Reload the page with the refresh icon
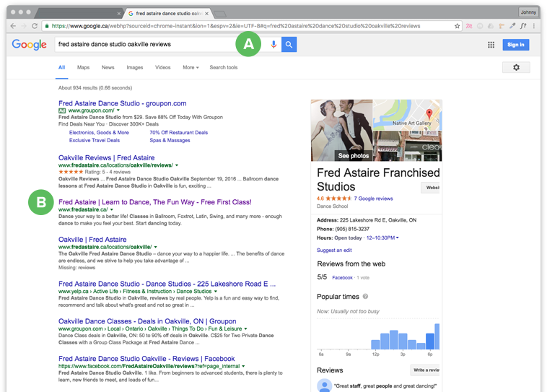 coord(35,26)
